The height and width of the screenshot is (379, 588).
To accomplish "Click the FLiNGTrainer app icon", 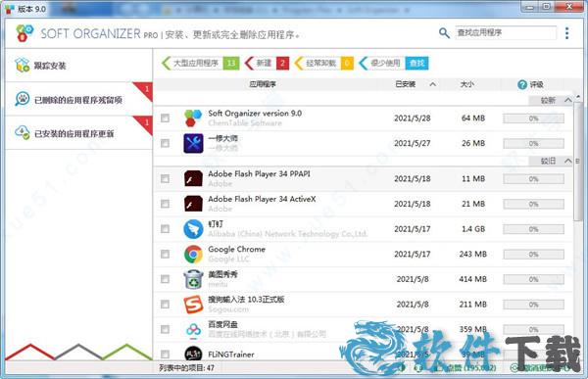I will point(193,354).
